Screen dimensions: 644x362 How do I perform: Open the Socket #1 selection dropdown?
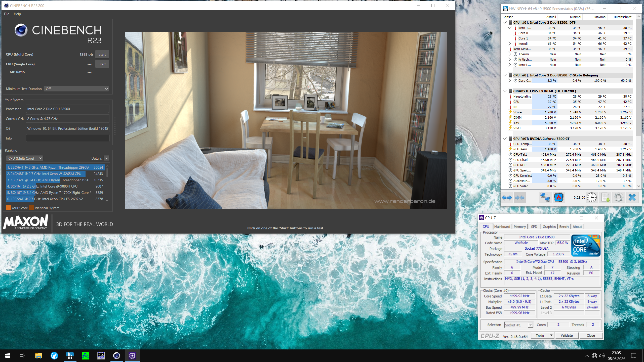coord(518,325)
